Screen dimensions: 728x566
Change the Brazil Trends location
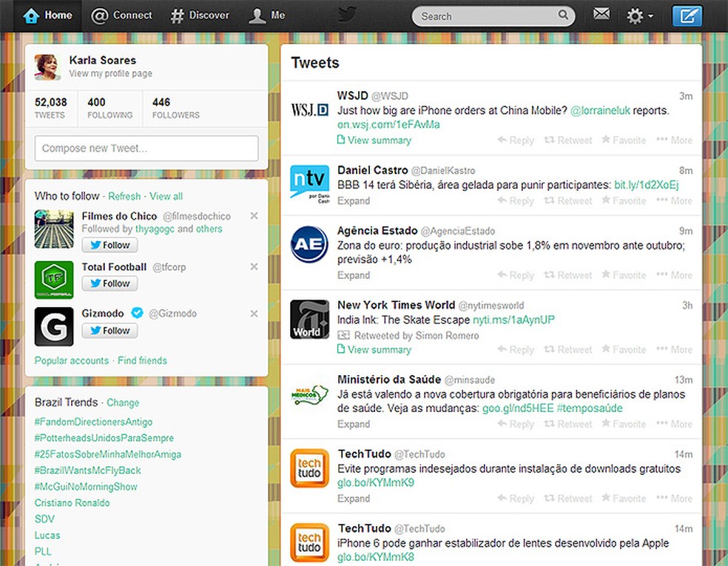(123, 402)
